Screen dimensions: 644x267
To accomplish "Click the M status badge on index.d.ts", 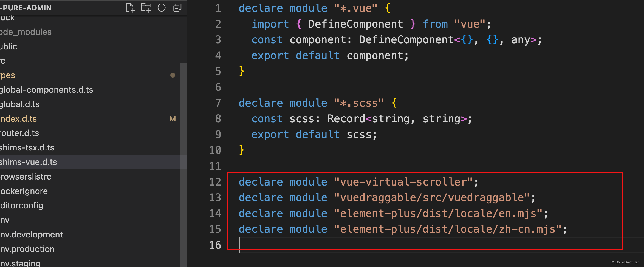I will [173, 119].
